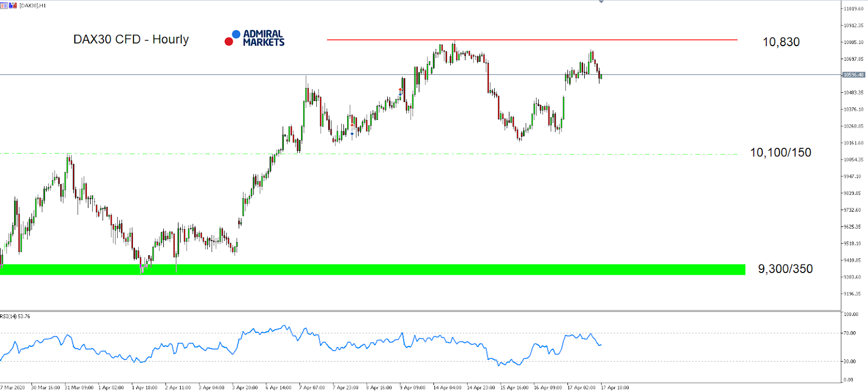Click time axis label 31 Mar 09:00
The width and height of the screenshot is (868, 392).
point(79,388)
